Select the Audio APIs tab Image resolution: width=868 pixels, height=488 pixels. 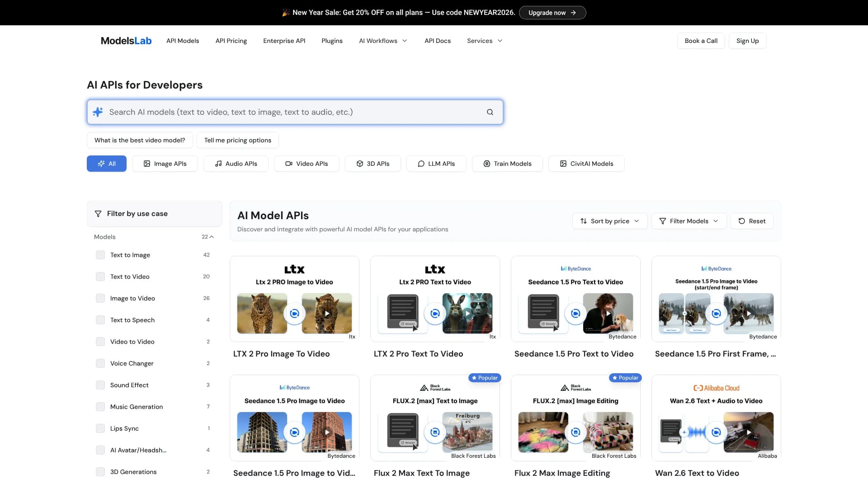pyautogui.click(x=236, y=164)
